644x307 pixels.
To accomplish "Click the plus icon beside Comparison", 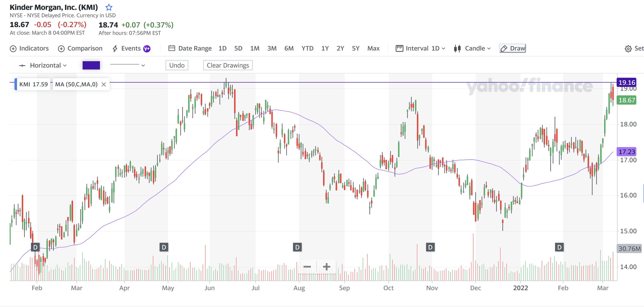I will [x=61, y=49].
